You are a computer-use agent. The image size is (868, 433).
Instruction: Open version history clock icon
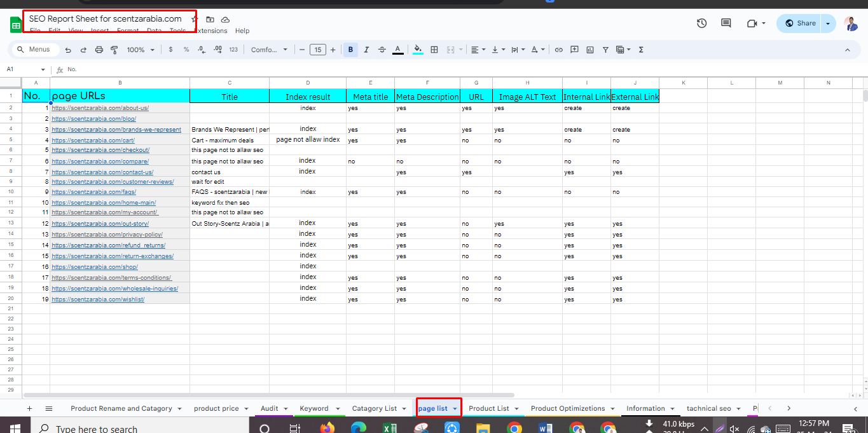tap(701, 24)
